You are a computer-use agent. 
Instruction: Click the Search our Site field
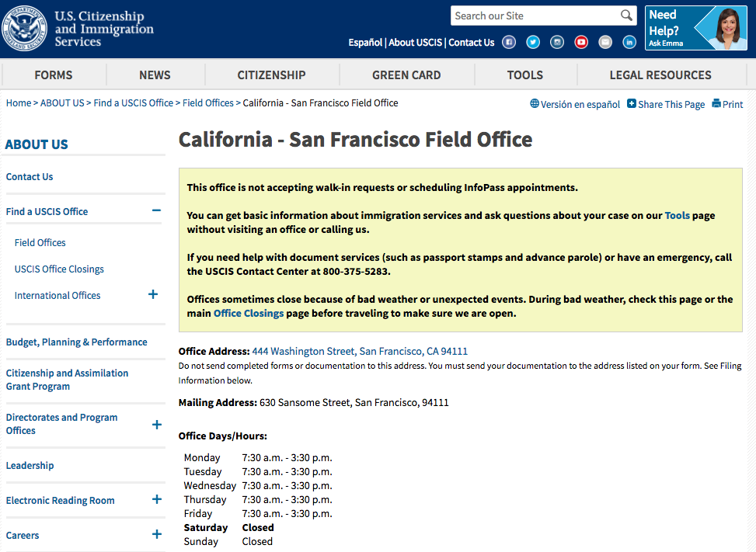535,16
